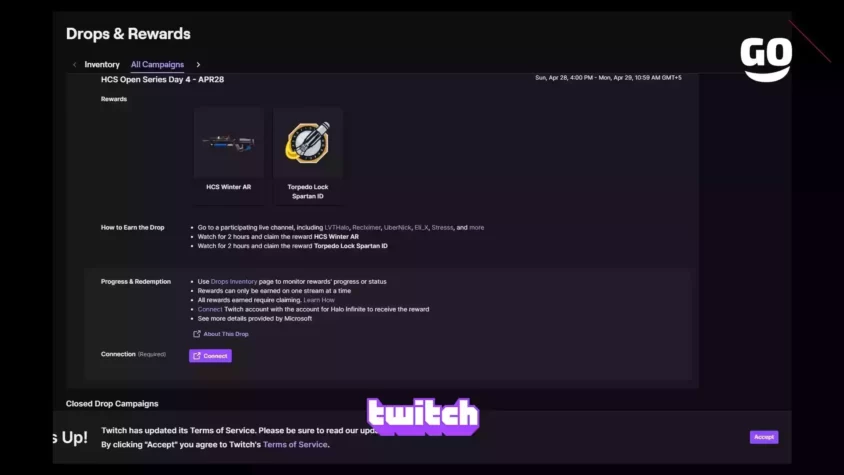
Task: Click the right chevron beside All Campaigns
Action: pyautogui.click(x=198, y=65)
